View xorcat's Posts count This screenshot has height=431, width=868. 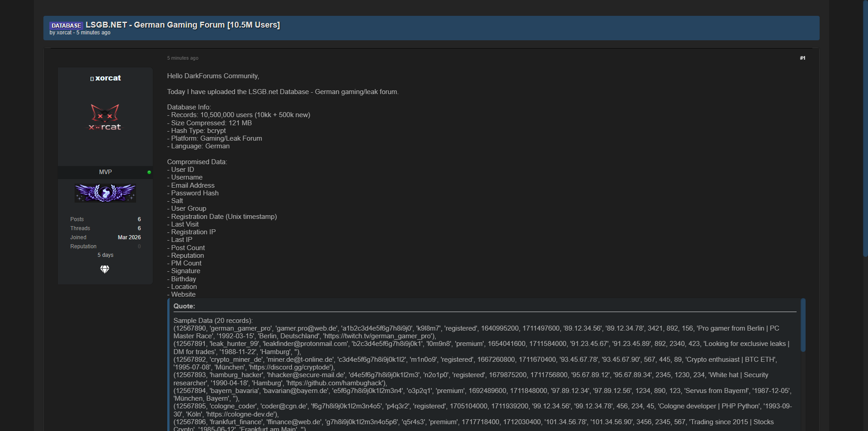[139, 219]
